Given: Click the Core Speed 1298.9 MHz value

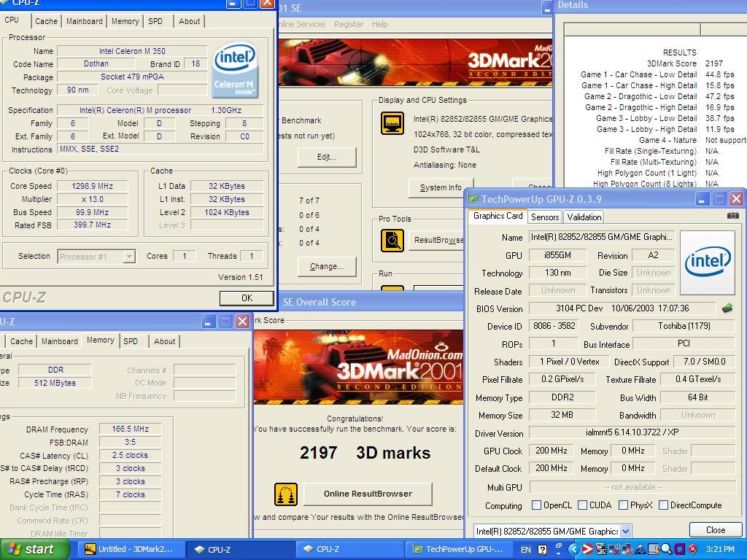Looking at the screenshot, I should point(93,186).
